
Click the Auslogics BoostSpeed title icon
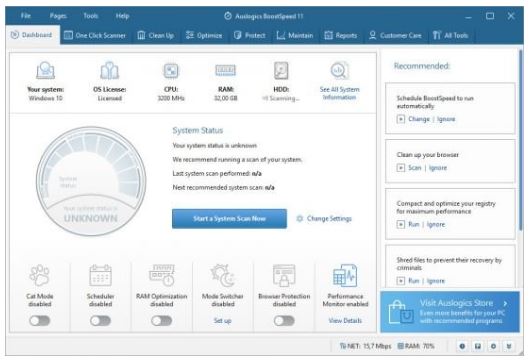(228, 16)
